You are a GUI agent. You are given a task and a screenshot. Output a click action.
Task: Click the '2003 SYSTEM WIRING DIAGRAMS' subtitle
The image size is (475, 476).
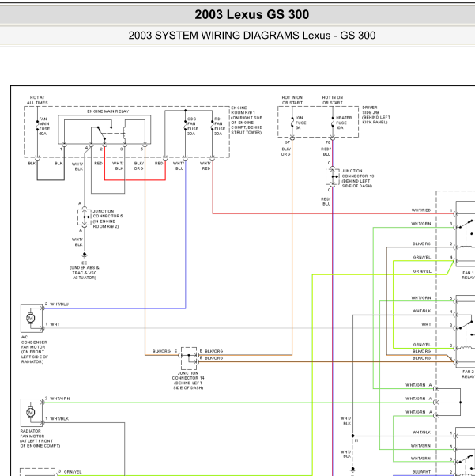point(215,36)
